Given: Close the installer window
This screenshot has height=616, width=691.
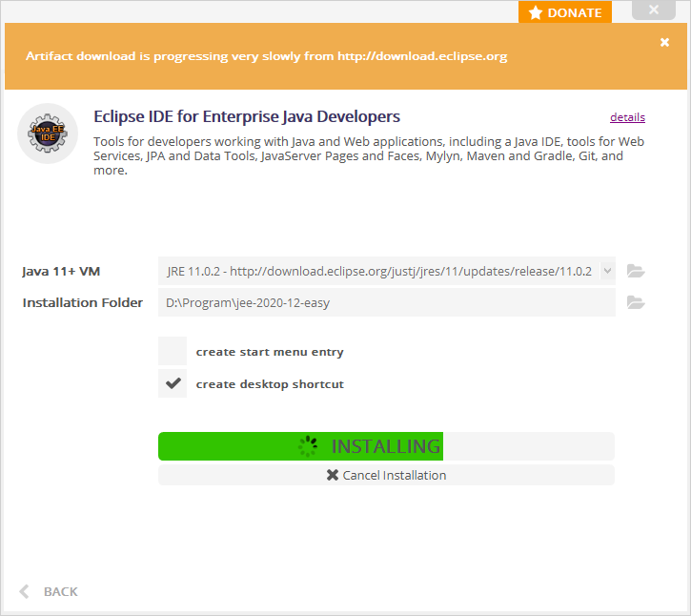Looking at the screenshot, I should [x=654, y=10].
